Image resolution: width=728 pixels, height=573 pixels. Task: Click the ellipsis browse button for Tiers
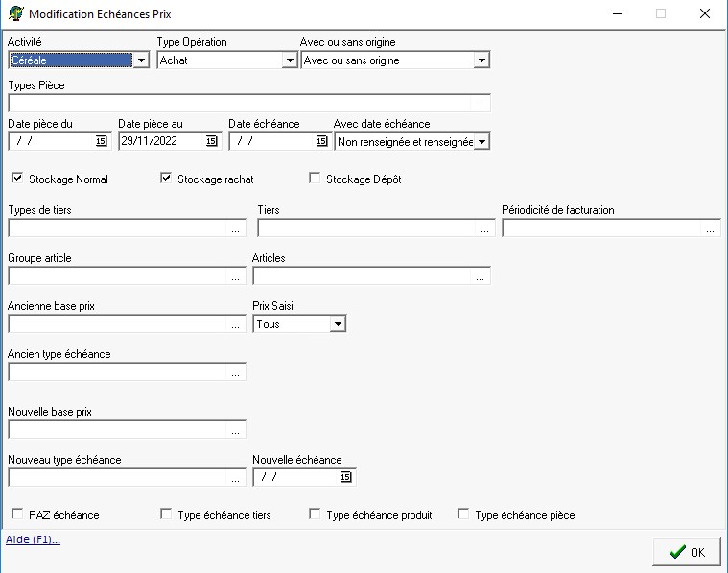(485, 229)
